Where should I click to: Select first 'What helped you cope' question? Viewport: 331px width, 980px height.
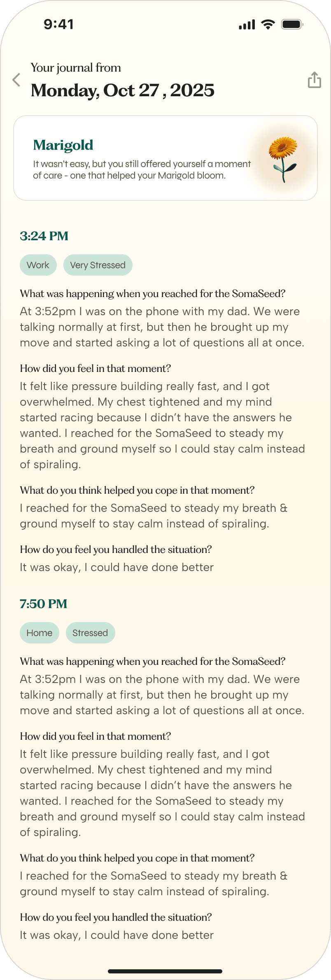pos(137,490)
